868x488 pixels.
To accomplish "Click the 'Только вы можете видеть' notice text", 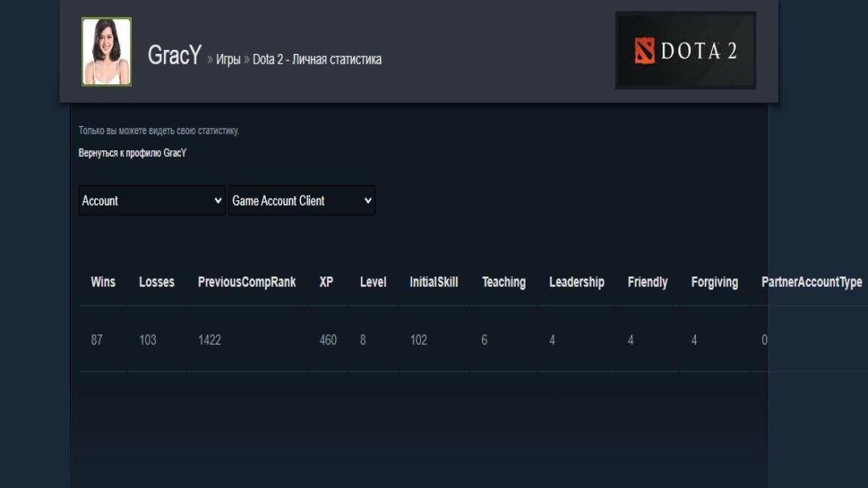I will [x=159, y=131].
